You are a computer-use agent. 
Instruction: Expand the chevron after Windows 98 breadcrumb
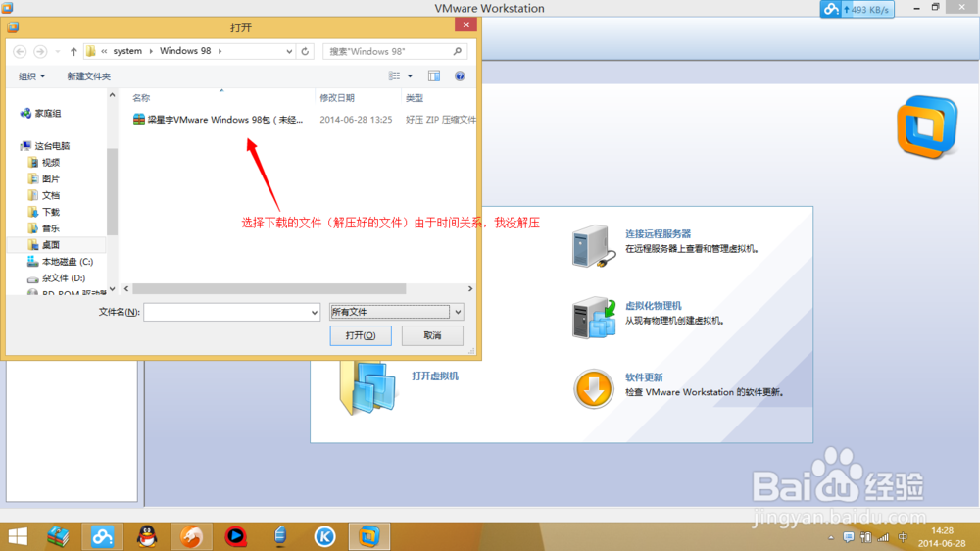click(220, 51)
